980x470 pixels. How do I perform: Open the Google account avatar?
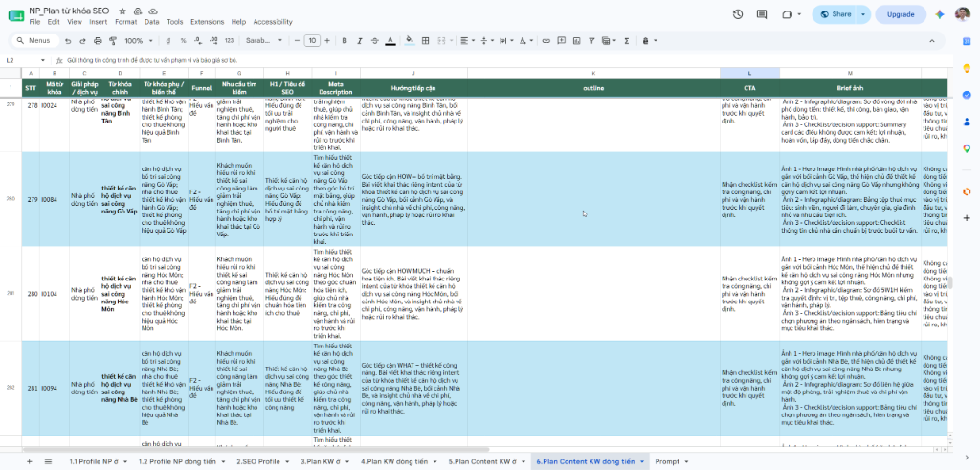[962, 14]
